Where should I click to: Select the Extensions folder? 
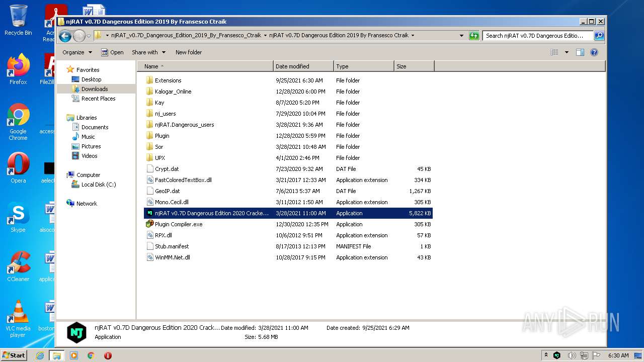pos(288,80)
